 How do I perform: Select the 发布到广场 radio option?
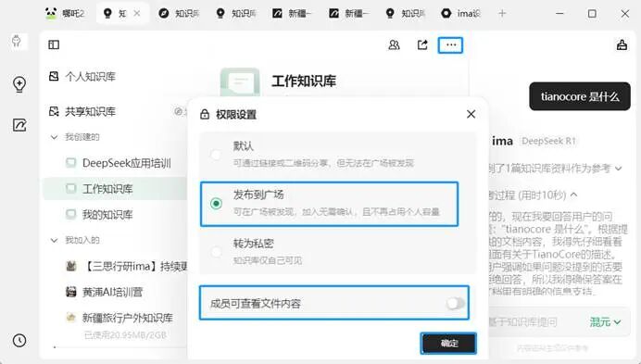point(216,203)
